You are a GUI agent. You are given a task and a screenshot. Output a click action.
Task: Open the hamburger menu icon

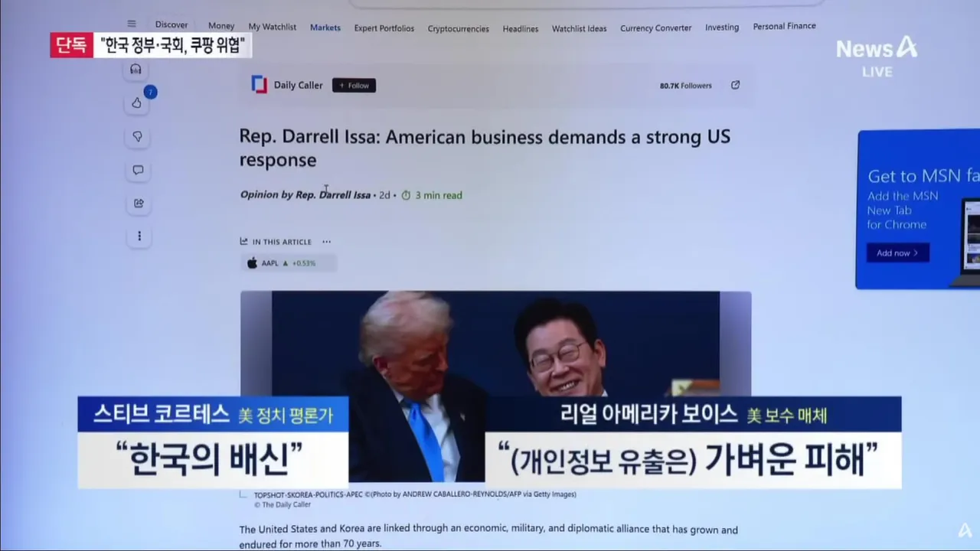(132, 24)
